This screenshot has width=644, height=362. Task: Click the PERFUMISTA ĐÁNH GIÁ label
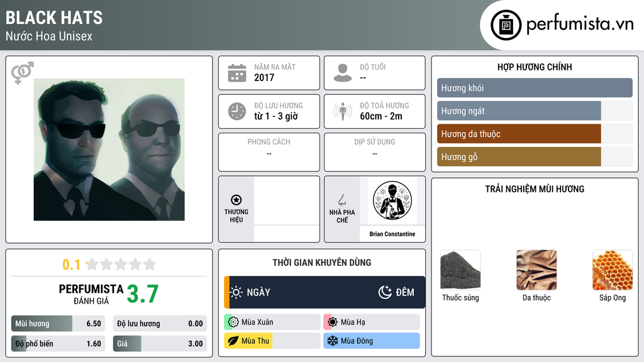click(91, 294)
